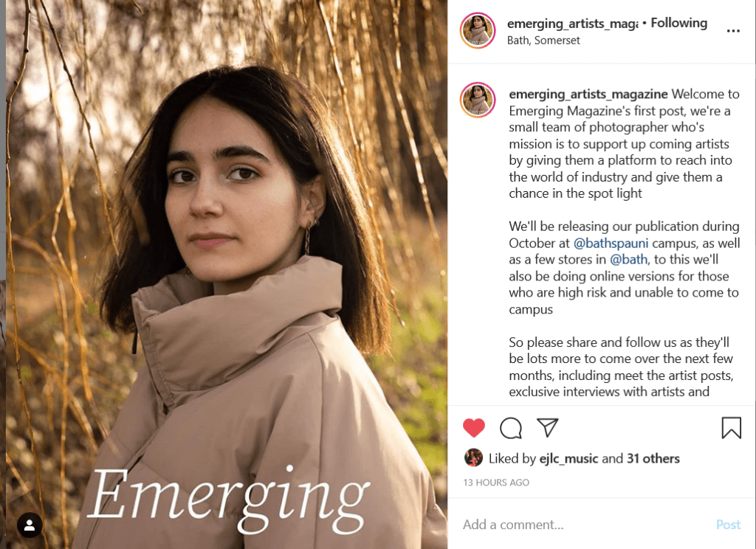This screenshot has height=549, width=756.
Task: Open the three-dot more options menu
Action: coord(733,31)
